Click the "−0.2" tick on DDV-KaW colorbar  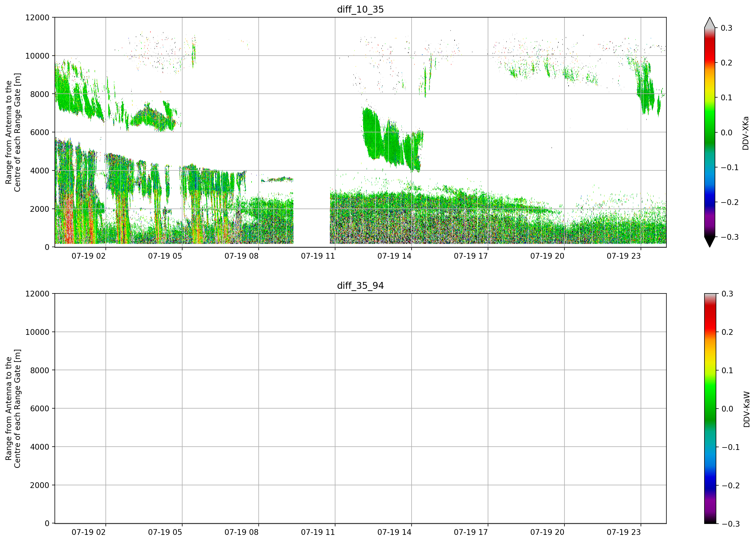tap(731, 486)
